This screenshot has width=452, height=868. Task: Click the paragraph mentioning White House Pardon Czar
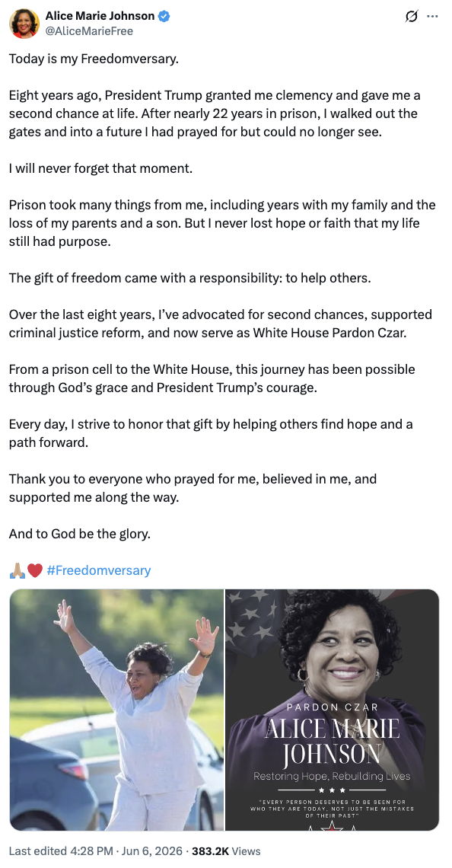tap(220, 324)
